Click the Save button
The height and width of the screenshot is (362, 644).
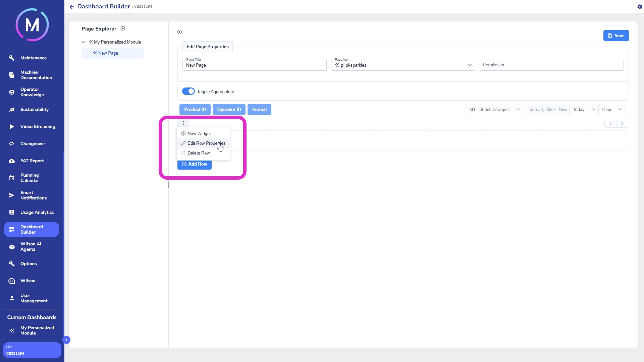(616, 36)
